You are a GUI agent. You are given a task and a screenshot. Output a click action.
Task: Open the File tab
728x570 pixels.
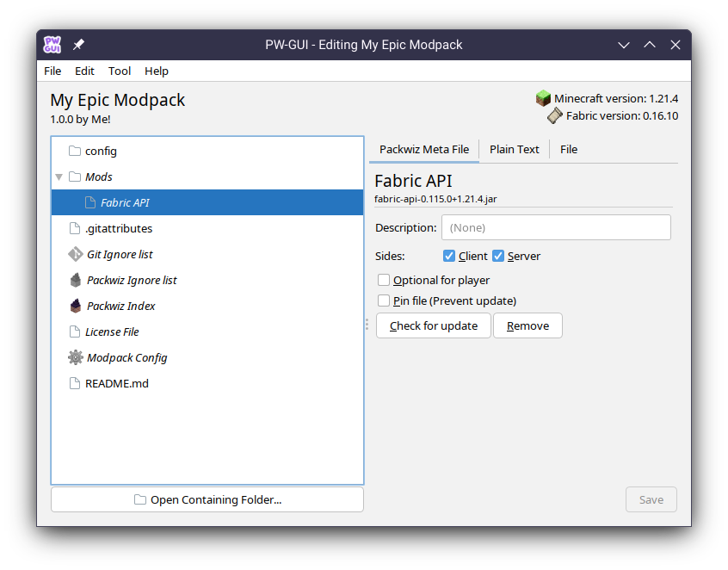tap(568, 149)
